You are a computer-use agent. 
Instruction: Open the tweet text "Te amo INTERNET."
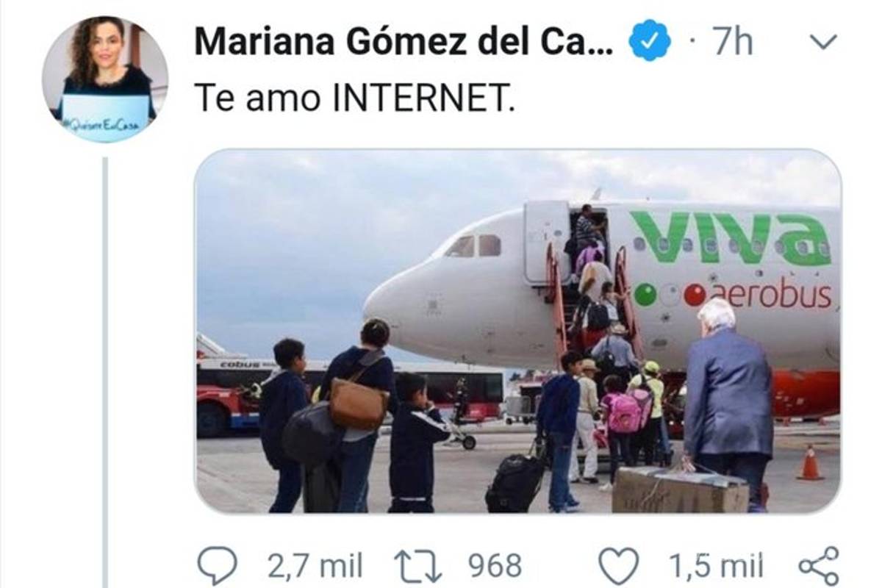[352, 98]
